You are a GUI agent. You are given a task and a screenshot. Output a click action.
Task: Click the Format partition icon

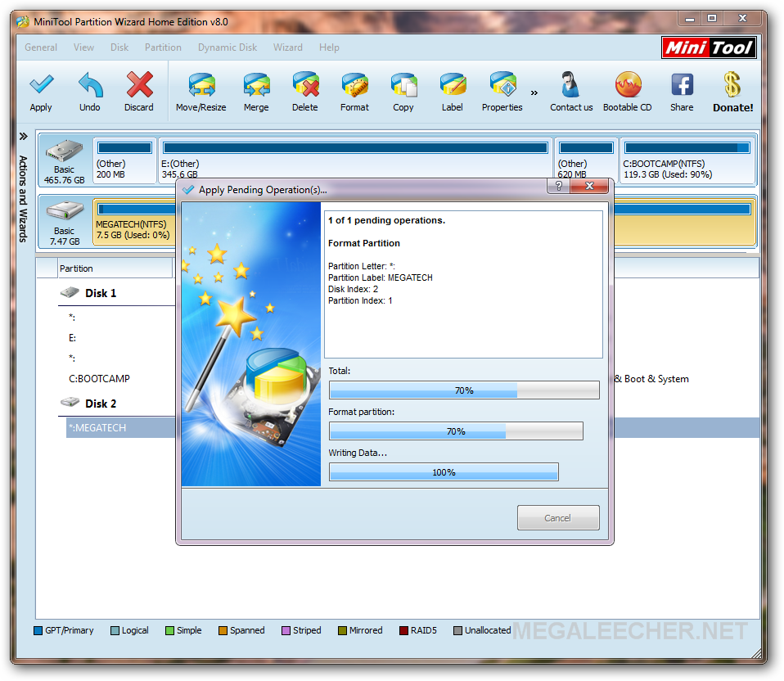(354, 85)
